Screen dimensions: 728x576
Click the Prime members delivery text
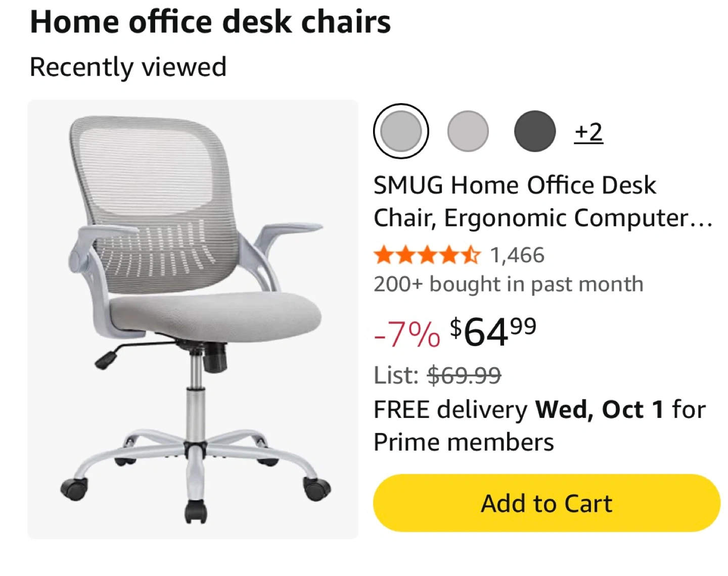coord(464,442)
